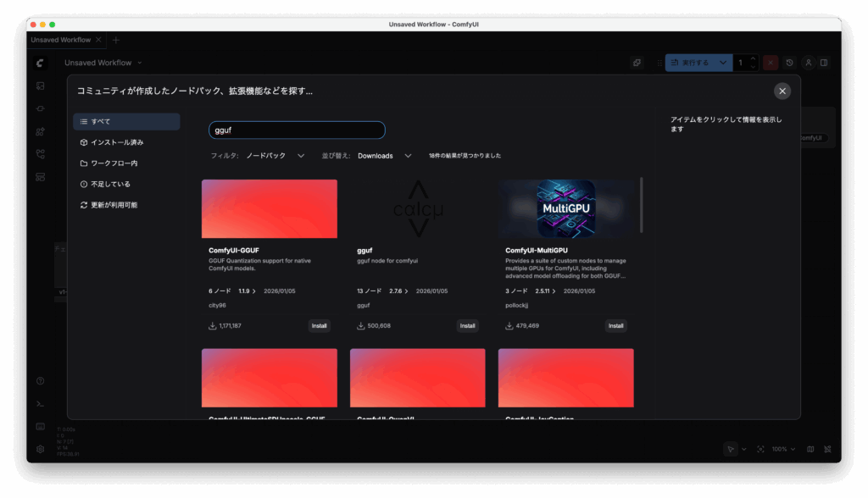Open the help question mark icon

coord(40,382)
